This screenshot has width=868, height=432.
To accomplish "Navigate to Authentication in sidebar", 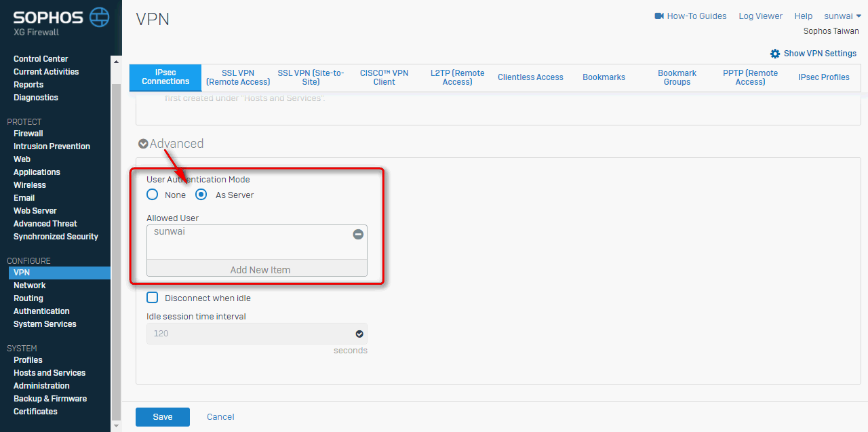I will point(41,311).
